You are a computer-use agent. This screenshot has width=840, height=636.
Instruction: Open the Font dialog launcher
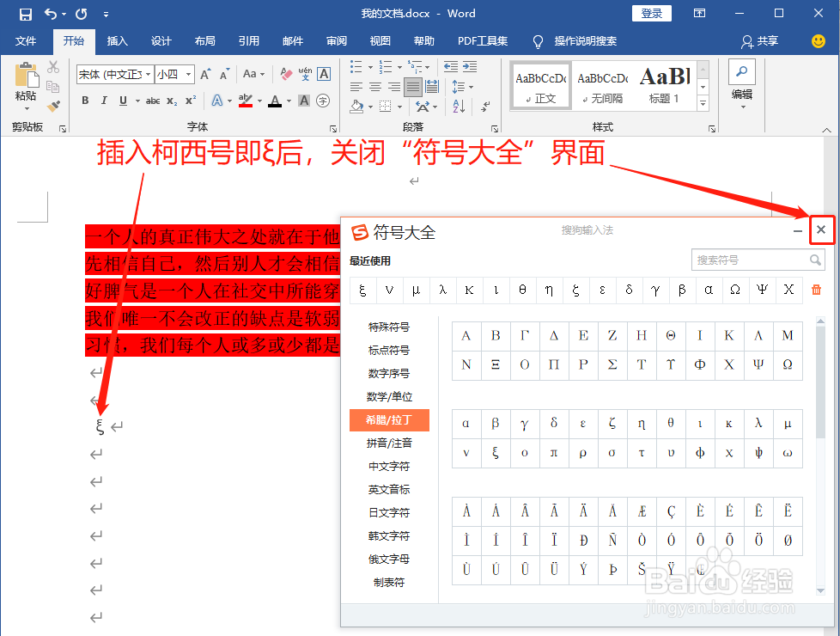[x=333, y=129]
